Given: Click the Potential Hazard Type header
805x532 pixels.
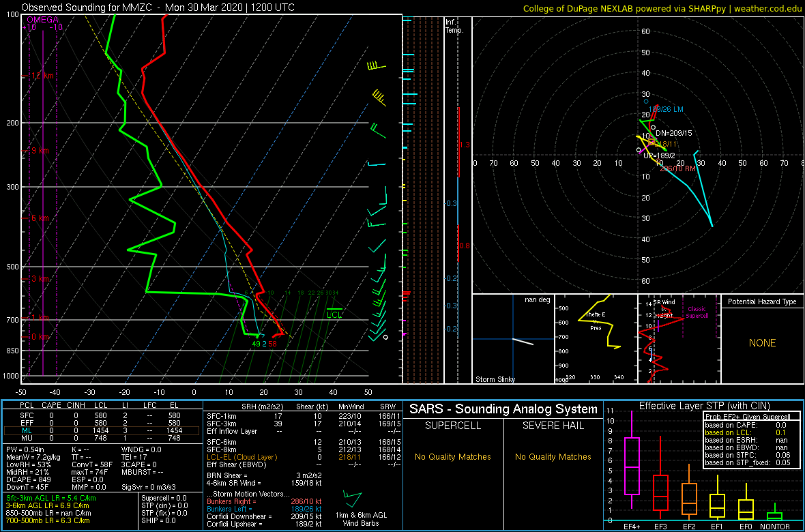Looking at the screenshot, I should (x=762, y=302).
